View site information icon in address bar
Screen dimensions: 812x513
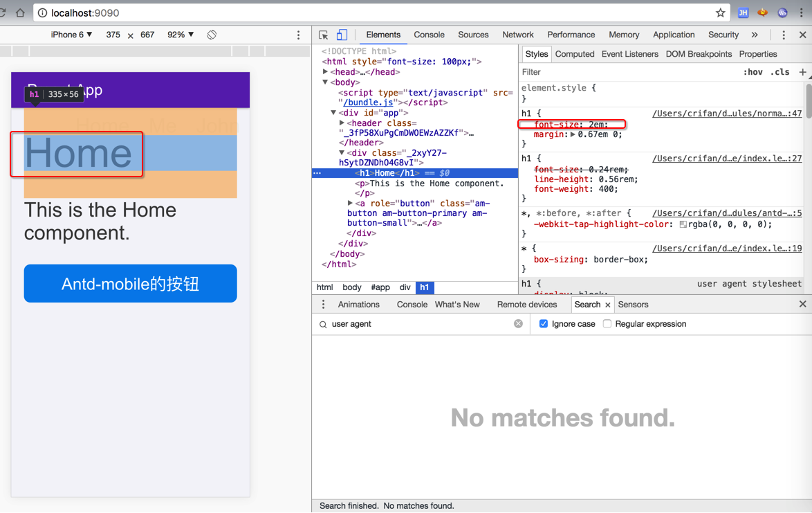(x=42, y=13)
